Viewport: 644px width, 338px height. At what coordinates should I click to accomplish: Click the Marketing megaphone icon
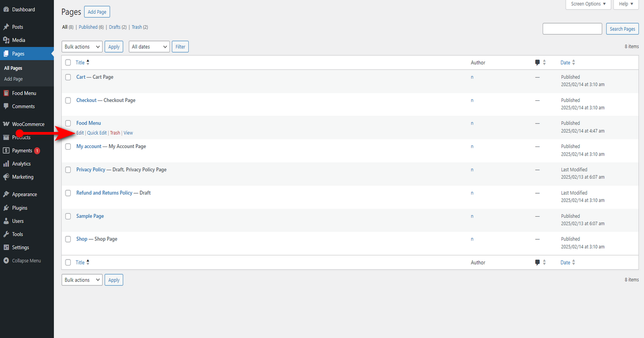[6, 177]
